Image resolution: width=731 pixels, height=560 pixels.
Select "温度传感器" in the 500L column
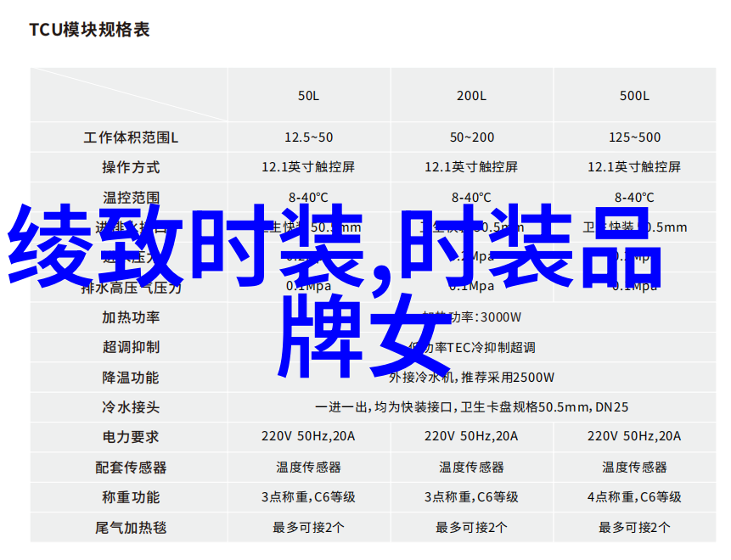pyautogui.click(x=634, y=468)
